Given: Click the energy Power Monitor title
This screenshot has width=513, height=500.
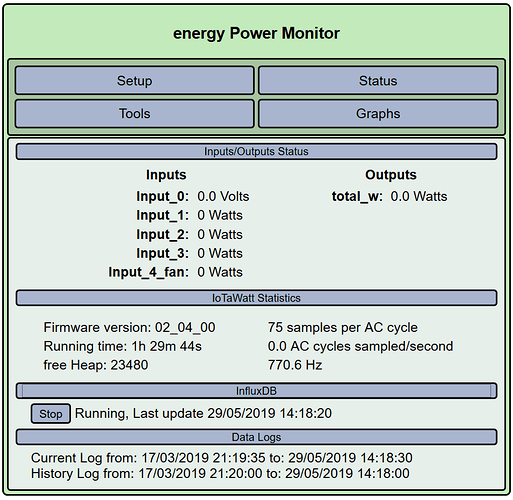Looking at the screenshot, I should (x=256, y=33).
